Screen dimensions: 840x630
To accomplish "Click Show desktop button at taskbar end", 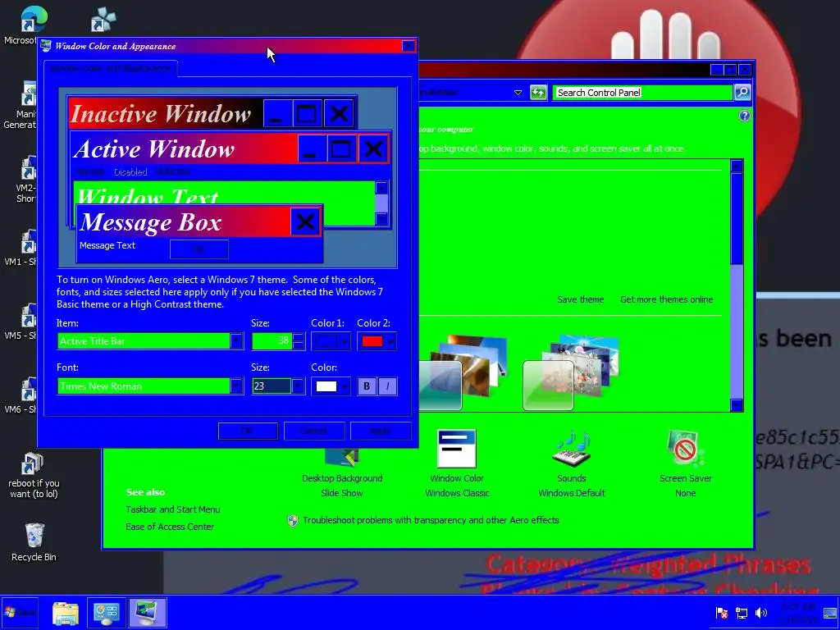I will click(x=830, y=613).
